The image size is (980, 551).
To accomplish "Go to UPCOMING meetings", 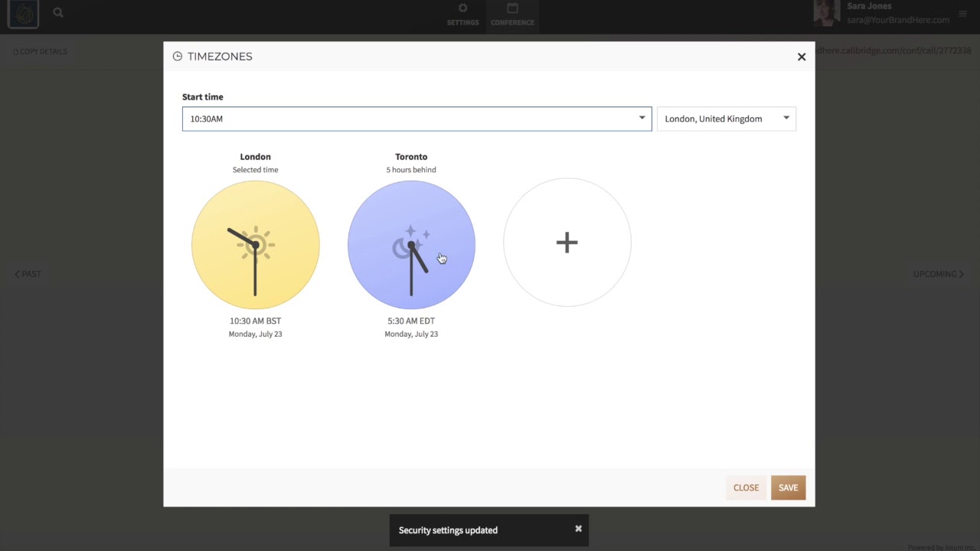I will [x=938, y=274].
